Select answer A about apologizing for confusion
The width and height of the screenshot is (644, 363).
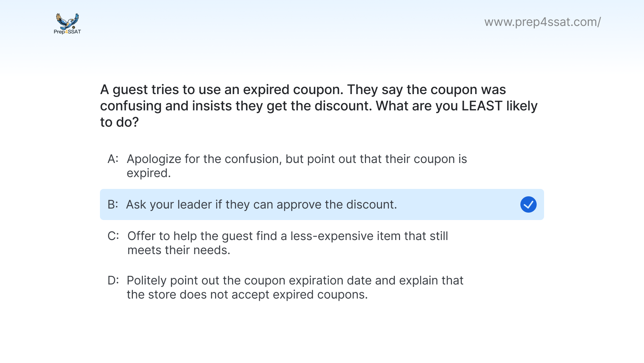pyautogui.click(x=296, y=159)
